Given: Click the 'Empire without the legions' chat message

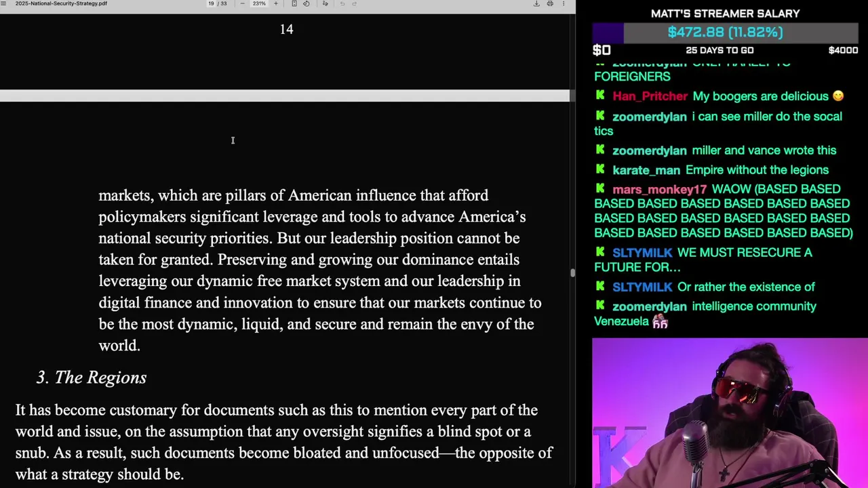Looking at the screenshot, I should coord(757,170).
